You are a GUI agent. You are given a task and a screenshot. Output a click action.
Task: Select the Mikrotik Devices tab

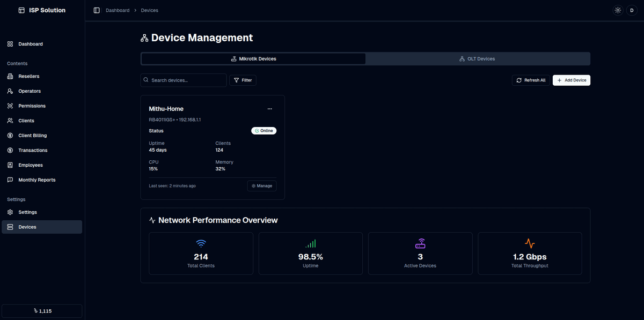coord(253,58)
